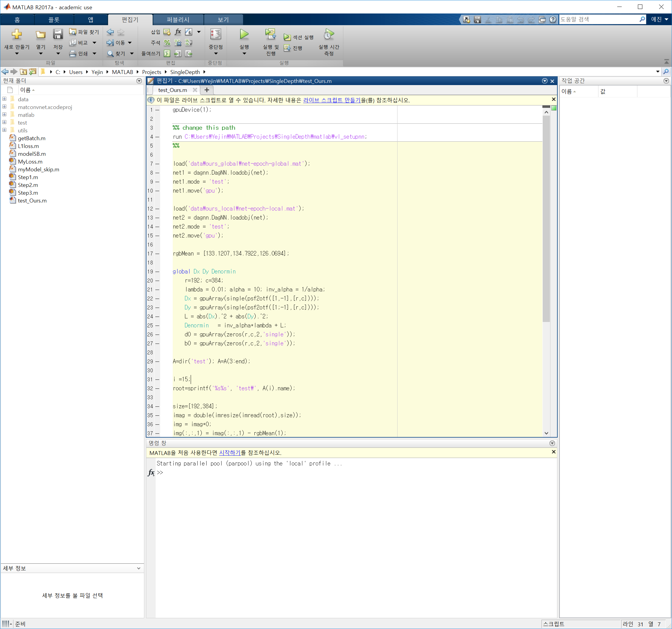The image size is (672, 629).
Task: Toggle breakpoint dash on line 7
Action: (x=157, y=164)
